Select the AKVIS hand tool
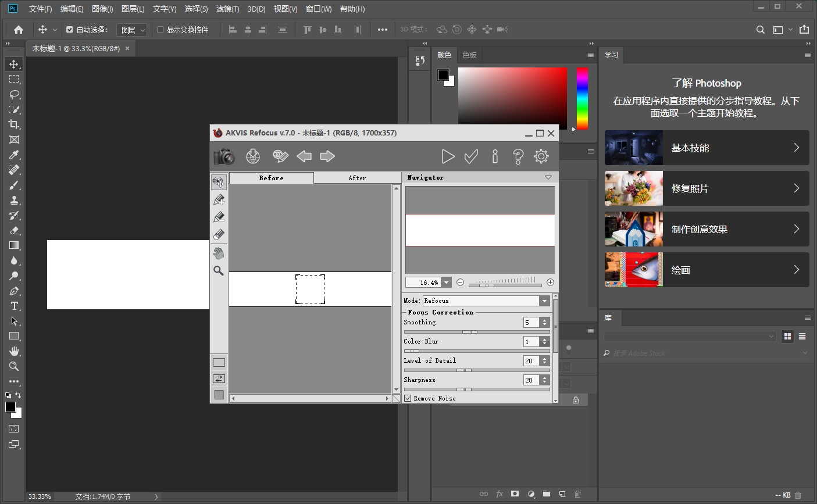 tap(219, 253)
